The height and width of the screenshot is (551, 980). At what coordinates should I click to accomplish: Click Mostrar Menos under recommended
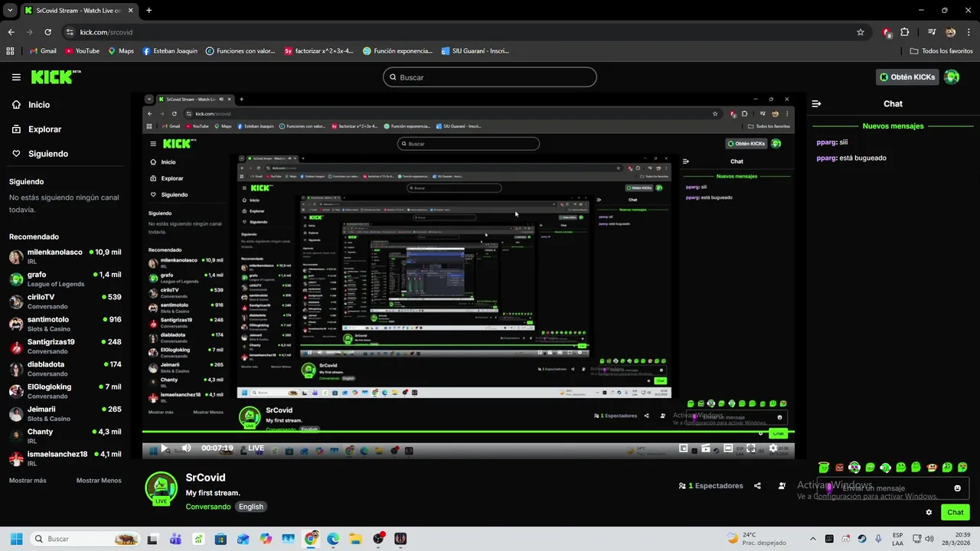(99, 481)
